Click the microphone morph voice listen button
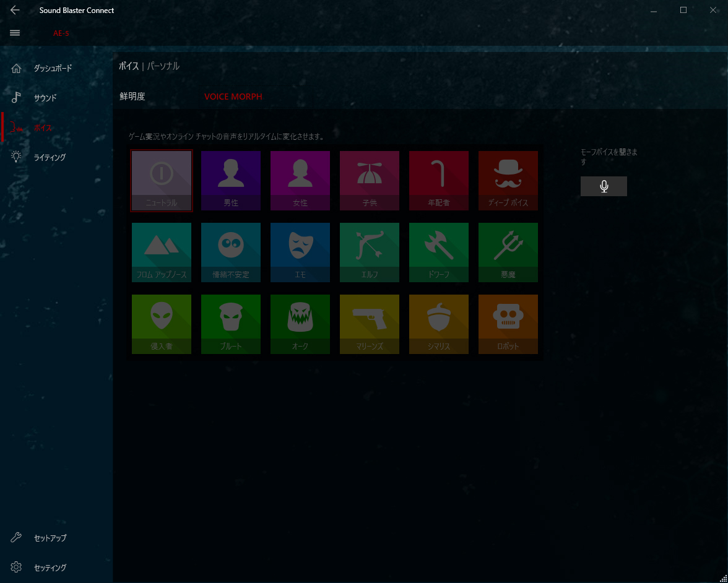Image resolution: width=728 pixels, height=583 pixels. point(604,186)
